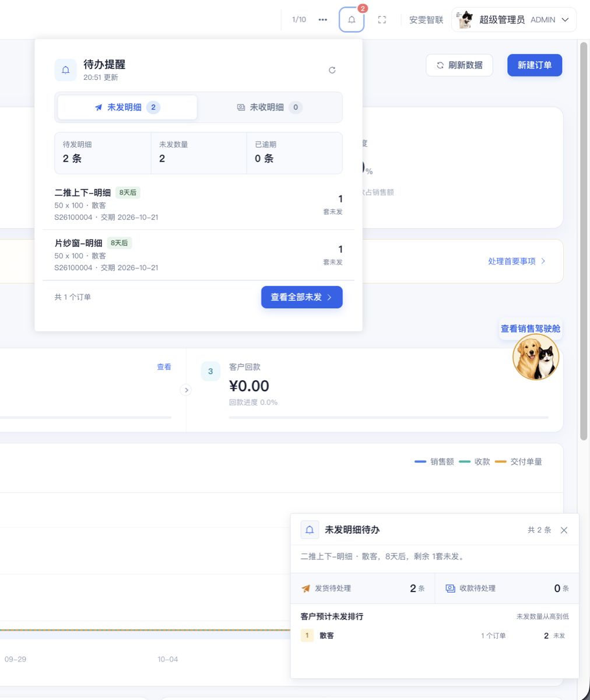Toggle the 收款 legend item

(475, 461)
